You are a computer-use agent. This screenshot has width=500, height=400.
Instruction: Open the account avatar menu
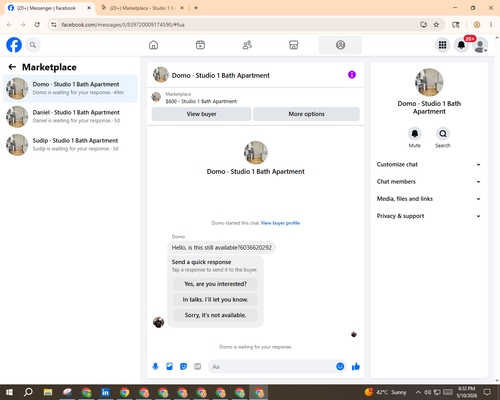pyautogui.click(x=480, y=45)
